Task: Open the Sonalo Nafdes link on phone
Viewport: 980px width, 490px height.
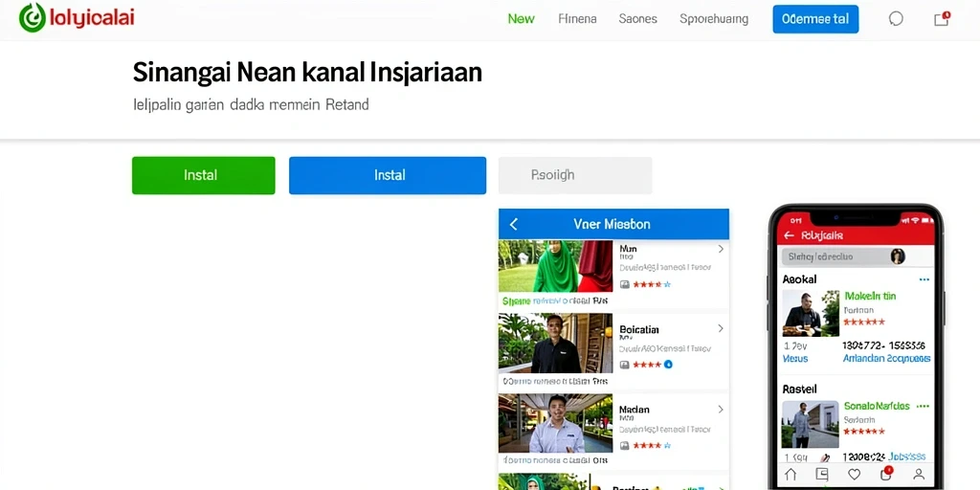Action: pyautogui.click(x=877, y=406)
